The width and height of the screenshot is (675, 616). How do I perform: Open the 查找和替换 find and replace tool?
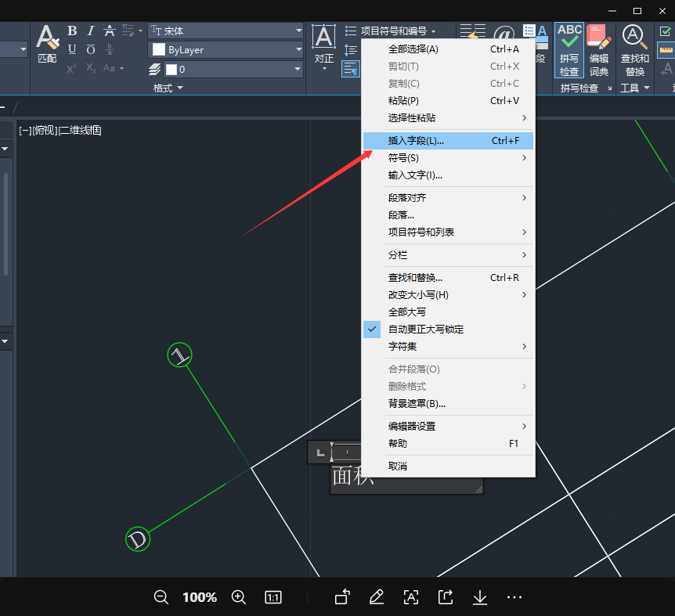[634, 50]
